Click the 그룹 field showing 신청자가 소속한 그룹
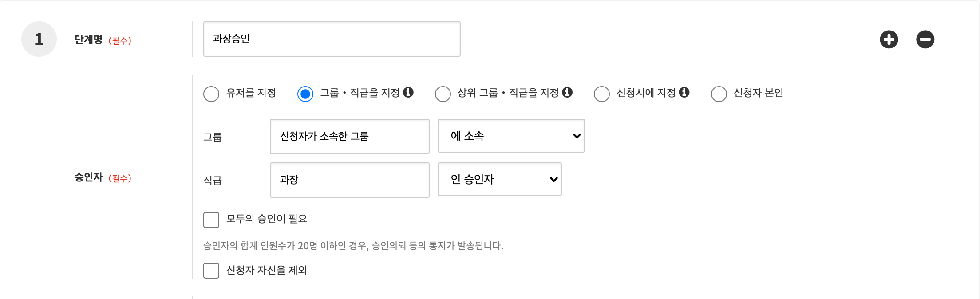The image size is (980, 299). [349, 137]
